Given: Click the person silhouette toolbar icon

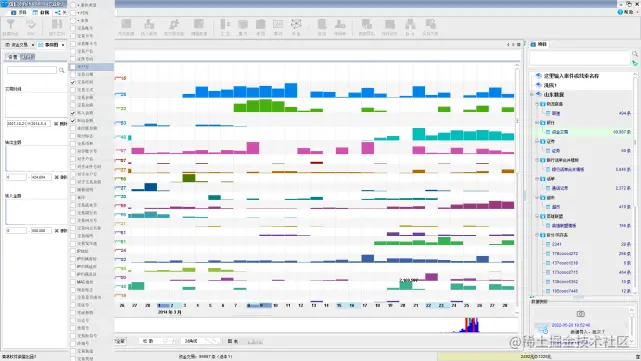Looking at the screenshot, I should click(340, 25).
